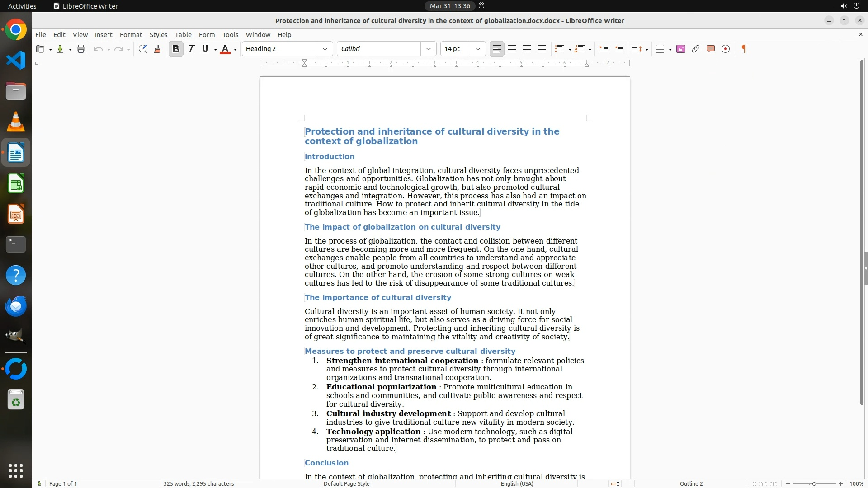Image resolution: width=868 pixels, height=488 pixels.
Task: Click the Clone Formatting paintbrush icon
Action: tap(157, 49)
